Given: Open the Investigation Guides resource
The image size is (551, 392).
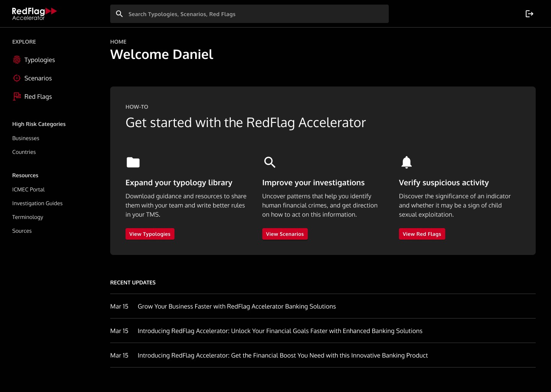Looking at the screenshot, I should (37, 203).
